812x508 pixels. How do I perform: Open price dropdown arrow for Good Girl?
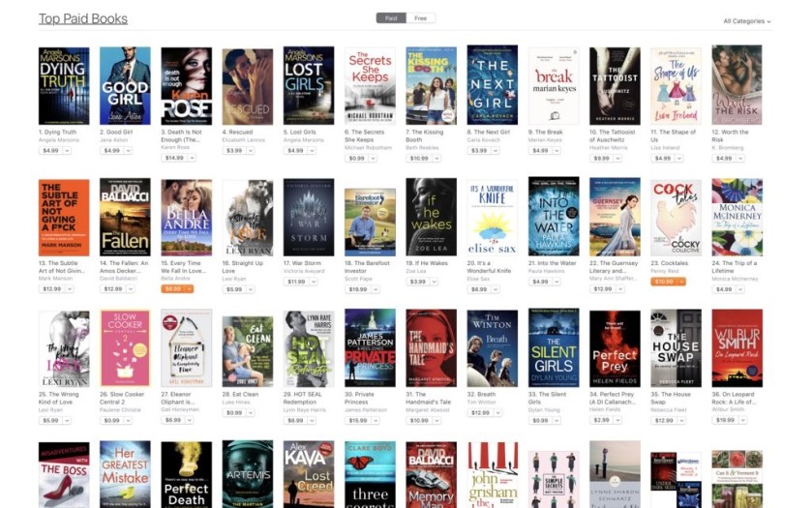(128, 151)
